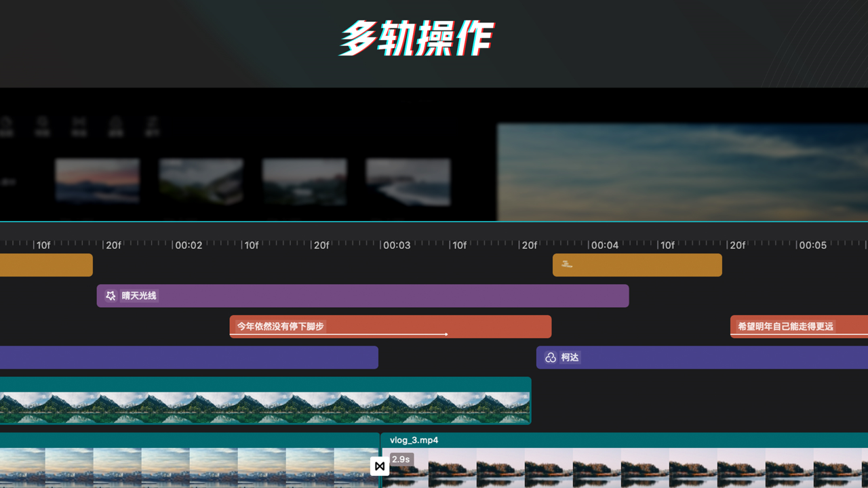Click the teal video clip on the upper track
868x488 pixels.
click(x=264, y=400)
